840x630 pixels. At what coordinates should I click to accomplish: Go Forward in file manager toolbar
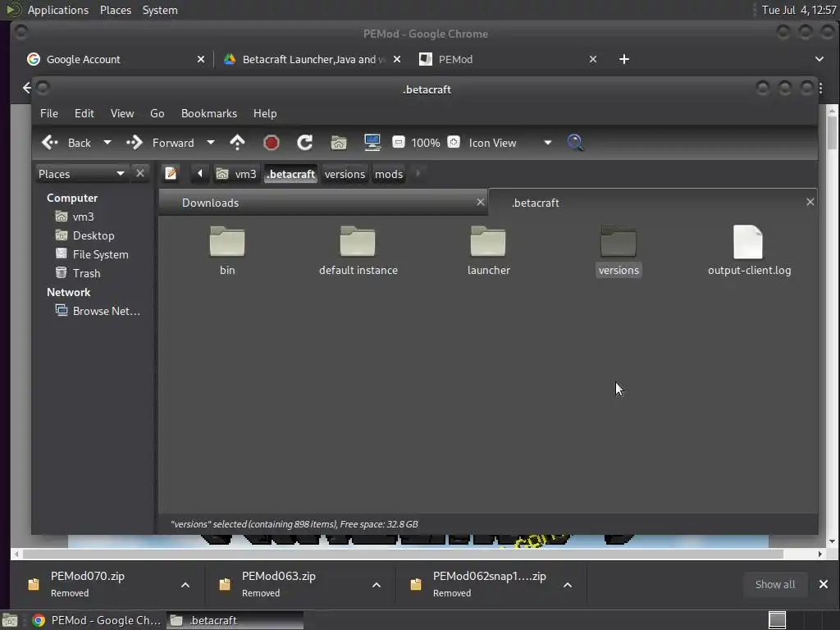[160, 143]
